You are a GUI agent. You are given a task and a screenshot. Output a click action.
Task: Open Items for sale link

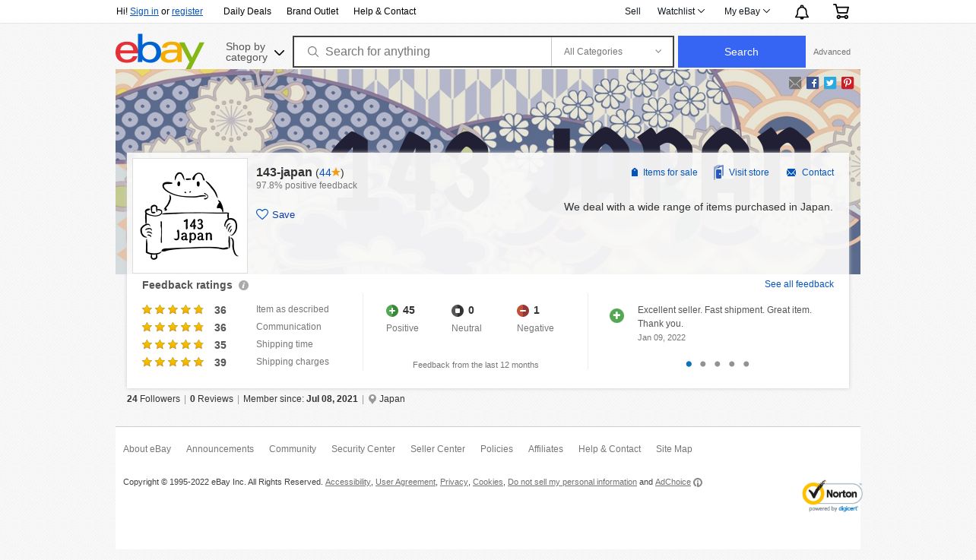(x=664, y=172)
